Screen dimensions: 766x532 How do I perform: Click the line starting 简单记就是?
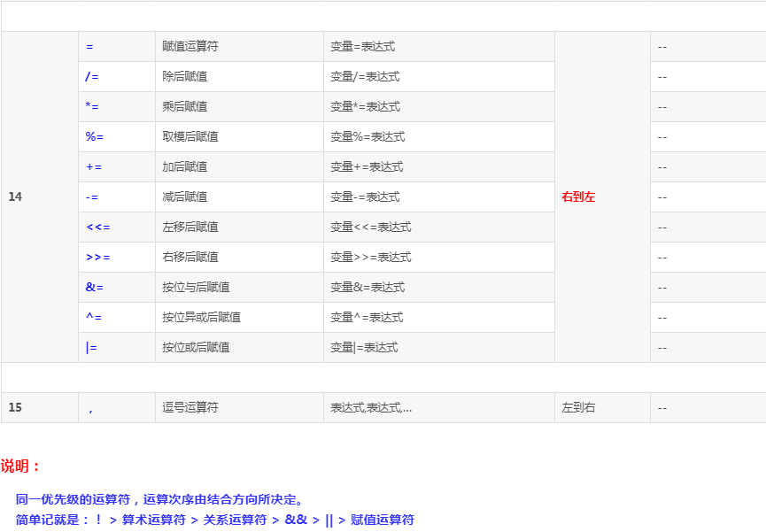tap(215, 520)
